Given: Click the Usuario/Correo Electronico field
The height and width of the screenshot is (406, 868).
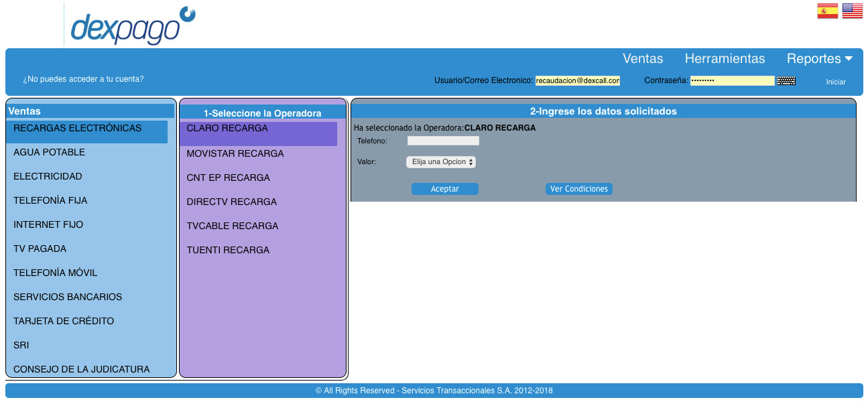Looking at the screenshot, I should click(x=577, y=80).
